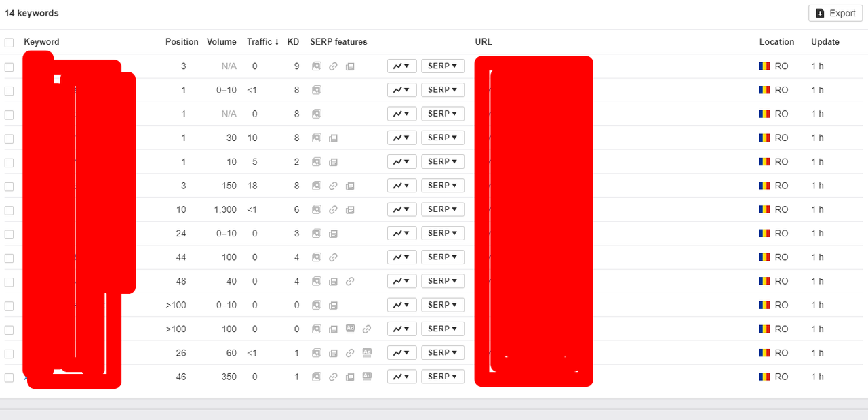The height and width of the screenshot is (420, 868).
Task: Click image pack icon in position 44 row
Action: pos(317,257)
